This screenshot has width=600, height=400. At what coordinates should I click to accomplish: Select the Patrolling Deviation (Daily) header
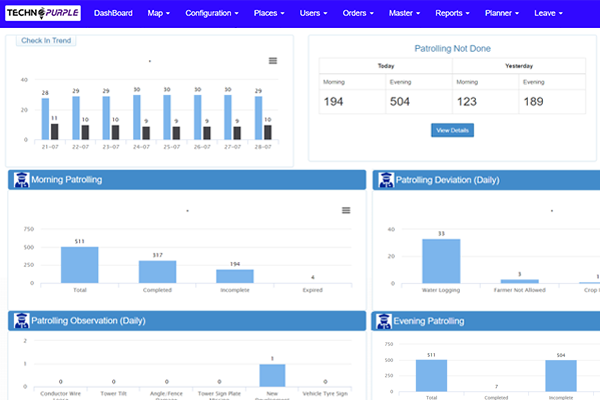point(486,180)
